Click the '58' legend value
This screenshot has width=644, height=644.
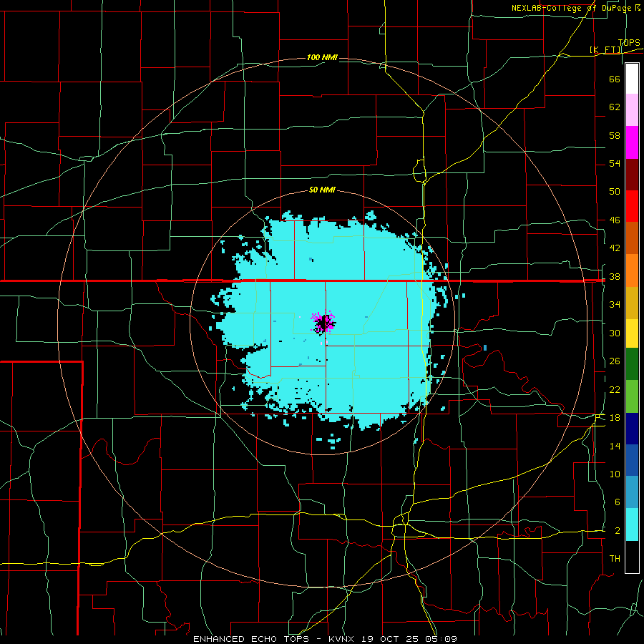click(x=615, y=135)
